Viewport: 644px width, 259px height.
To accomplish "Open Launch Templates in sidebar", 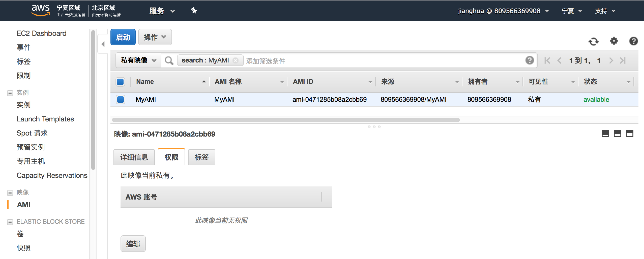I will (45, 119).
